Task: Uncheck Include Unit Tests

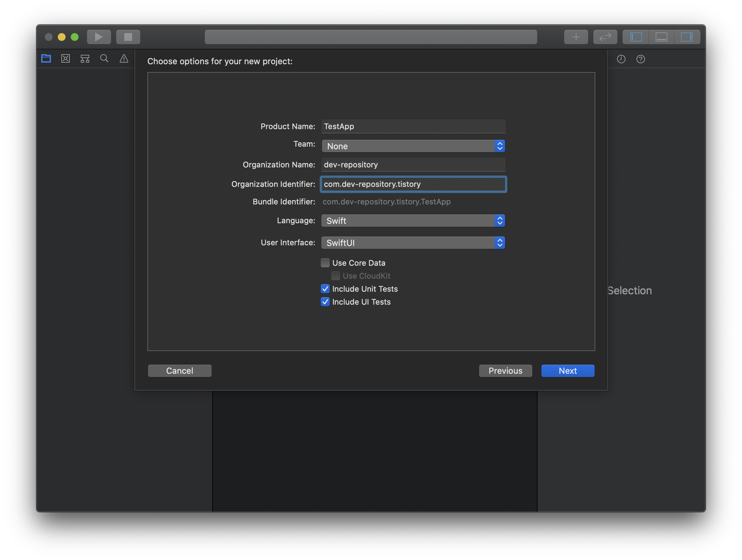Action: point(325,289)
